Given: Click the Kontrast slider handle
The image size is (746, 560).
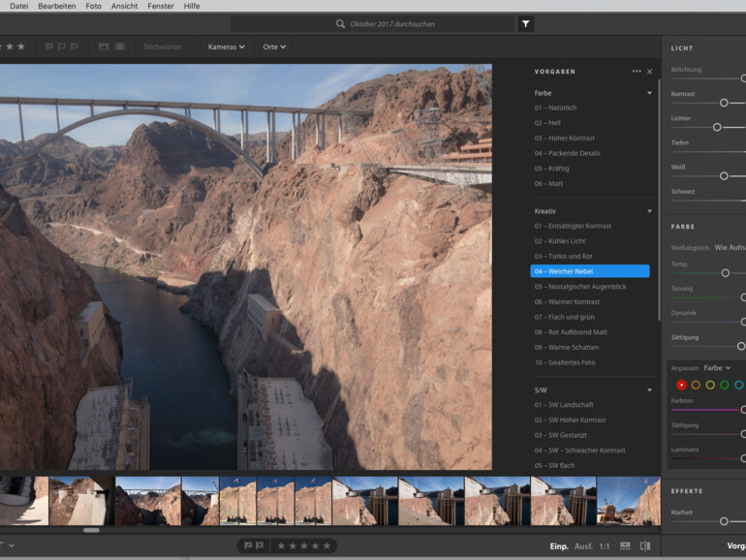Looking at the screenshot, I should click(x=724, y=102).
